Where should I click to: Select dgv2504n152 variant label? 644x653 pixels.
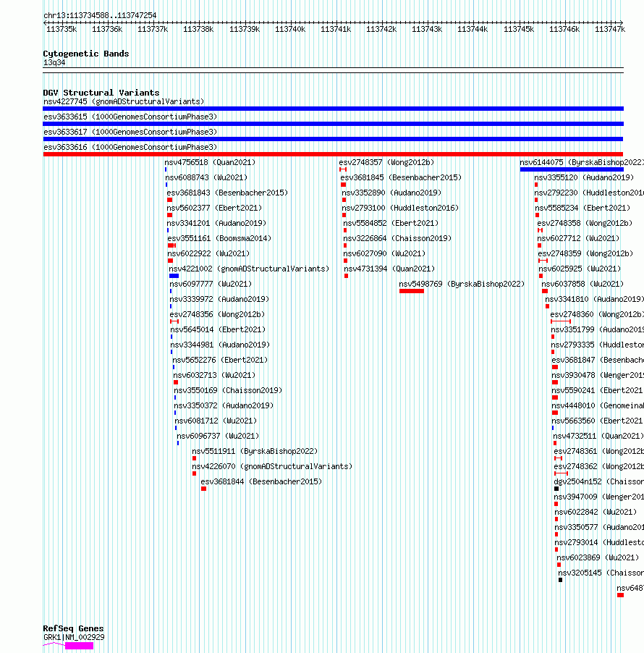(x=598, y=481)
